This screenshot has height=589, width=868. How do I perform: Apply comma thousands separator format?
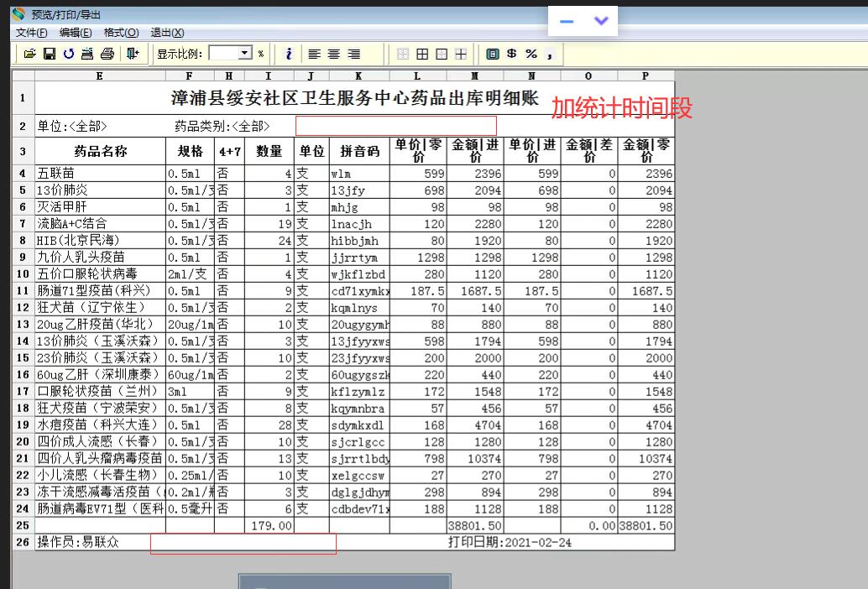coord(550,55)
